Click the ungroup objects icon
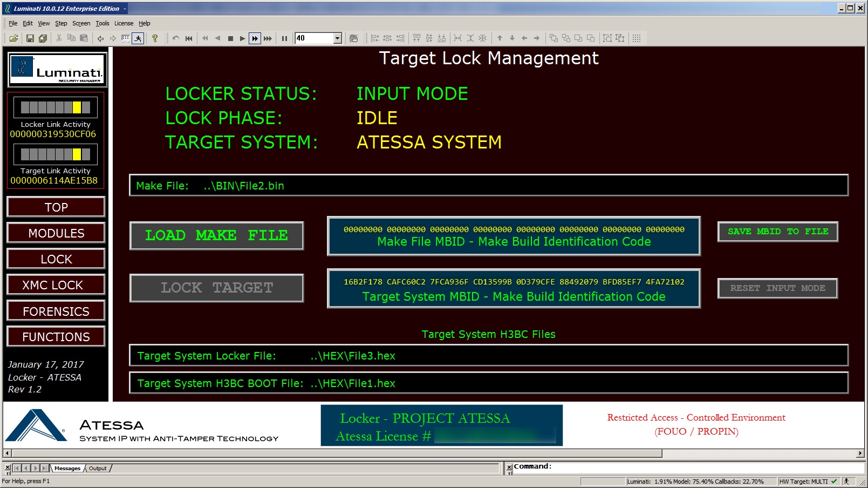Image resolution: width=868 pixels, height=488 pixels. point(620,38)
